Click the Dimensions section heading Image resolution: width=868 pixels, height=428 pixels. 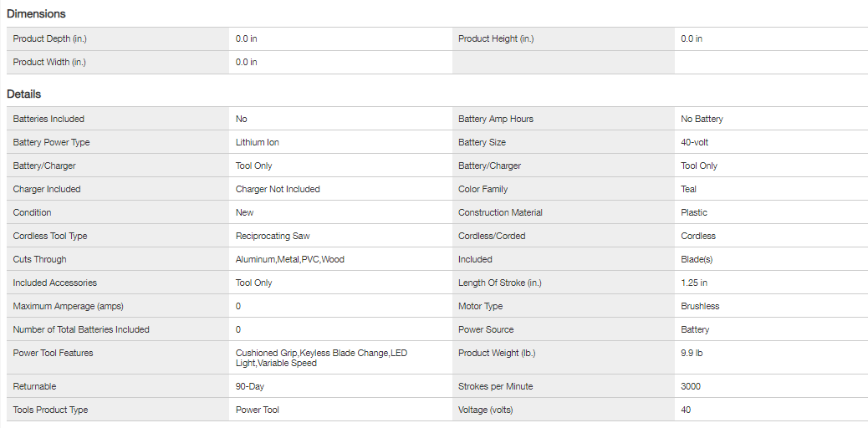(36, 14)
